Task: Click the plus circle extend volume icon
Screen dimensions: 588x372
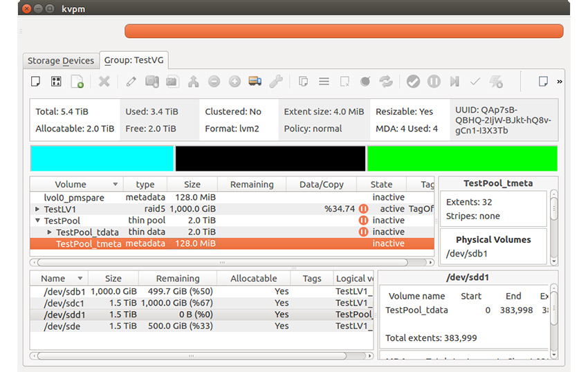Action: click(235, 82)
